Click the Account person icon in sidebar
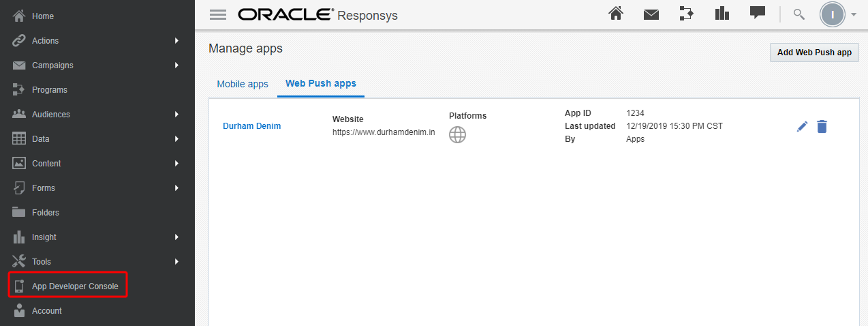The width and height of the screenshot is (868, 326). coord(19,310)
